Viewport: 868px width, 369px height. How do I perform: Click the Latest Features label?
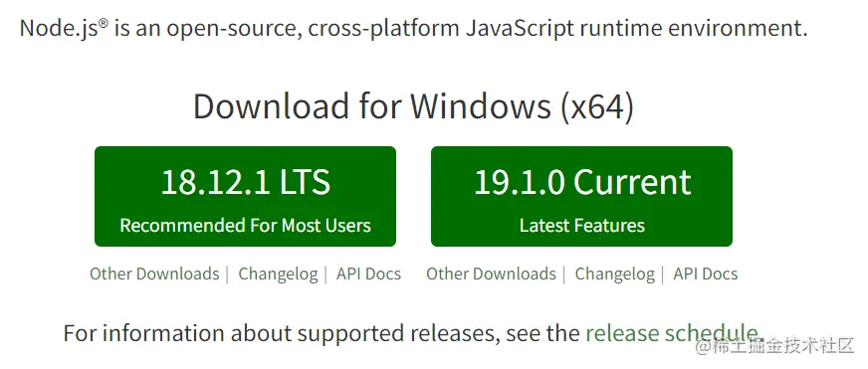(x=581, y=226)
